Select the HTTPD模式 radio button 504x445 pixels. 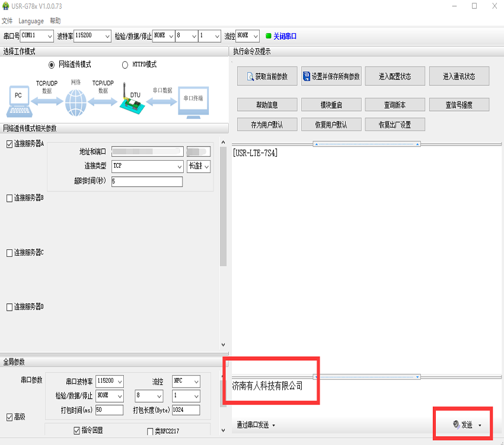coord(125,65)
